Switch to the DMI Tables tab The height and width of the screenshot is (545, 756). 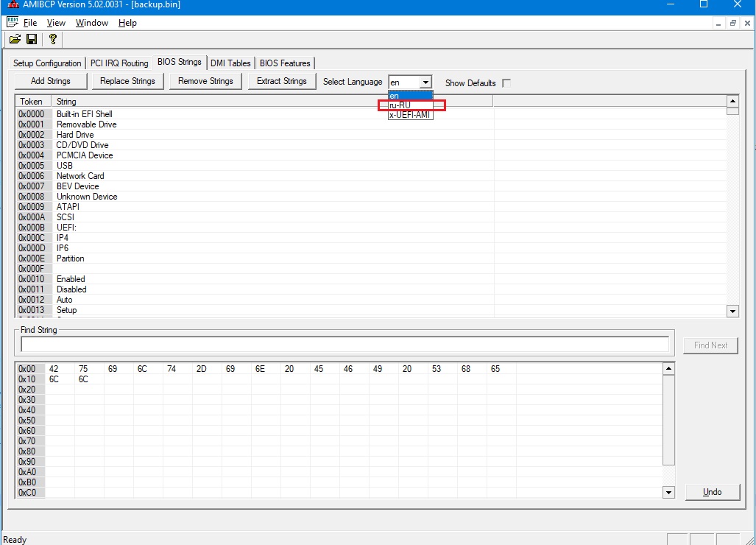pos(230,63)
